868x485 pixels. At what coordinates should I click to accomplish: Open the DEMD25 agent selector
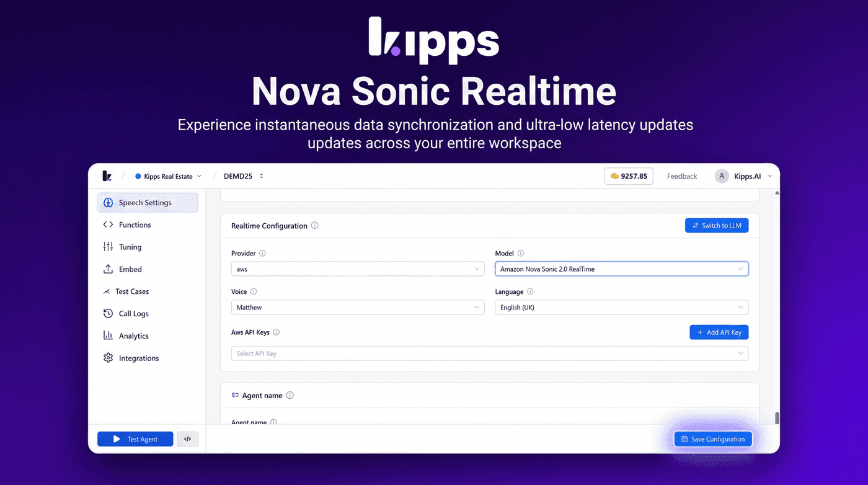244,176
